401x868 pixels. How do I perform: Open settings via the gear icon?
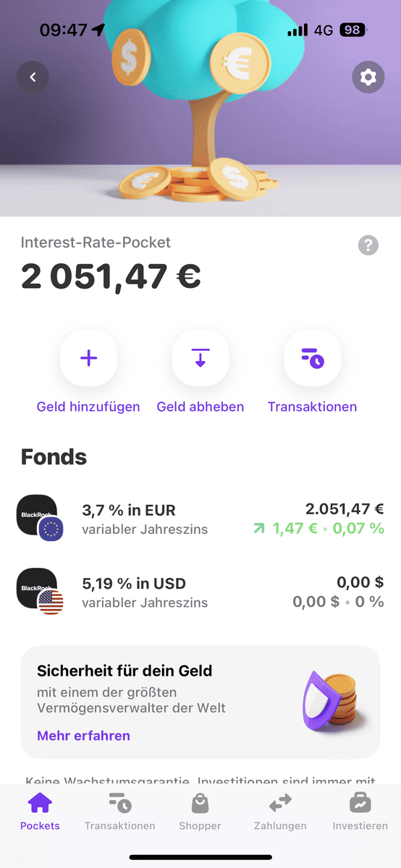click(x=368, y=77)
